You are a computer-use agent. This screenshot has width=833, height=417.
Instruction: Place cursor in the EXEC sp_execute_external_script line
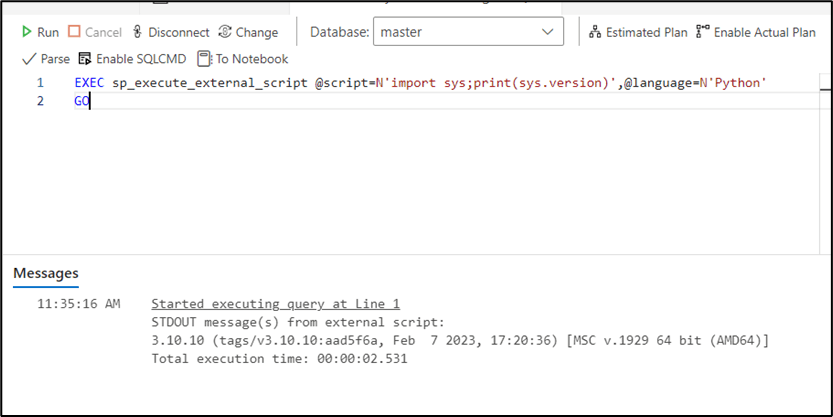click(420, 82)
